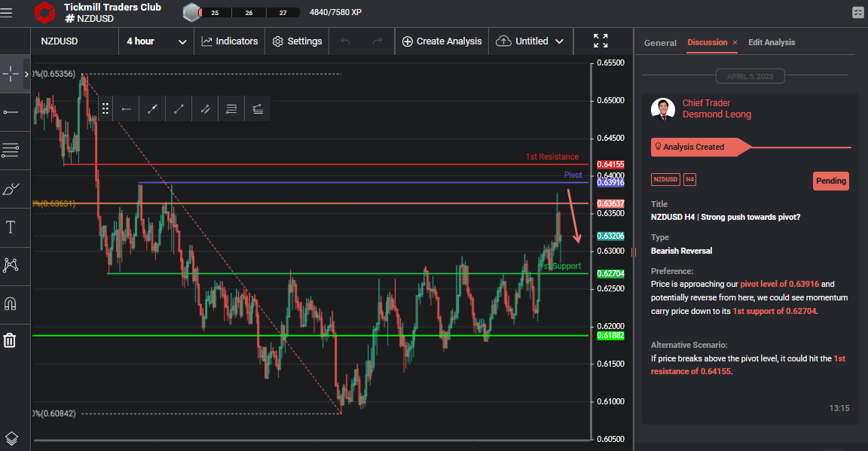Toggle the magnet snap mode
This screenshot has width=868, height=451.
[x=11, y=303]
